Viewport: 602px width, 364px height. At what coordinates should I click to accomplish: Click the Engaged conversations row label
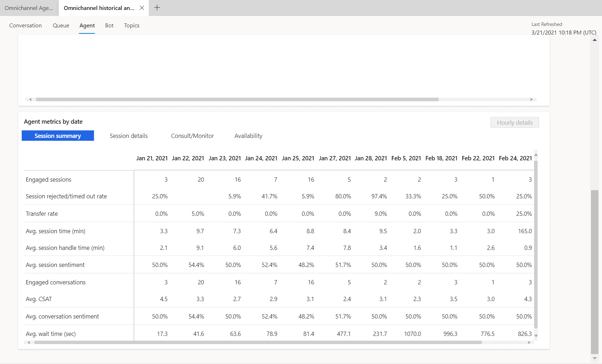click(x=56, y=282)
